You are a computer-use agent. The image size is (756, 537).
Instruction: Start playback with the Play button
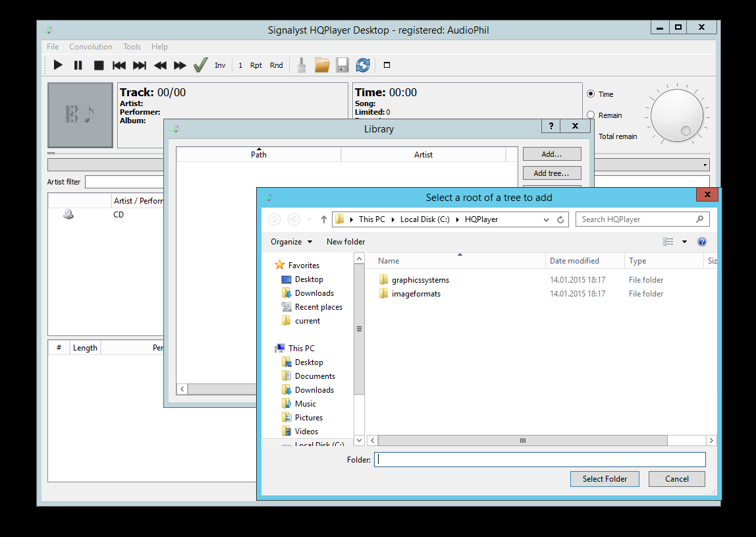(x=58, y=65)
